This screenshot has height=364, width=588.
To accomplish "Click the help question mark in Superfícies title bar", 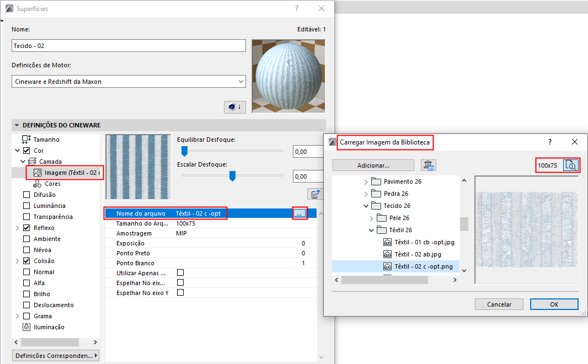I will [x=297, y=8].
